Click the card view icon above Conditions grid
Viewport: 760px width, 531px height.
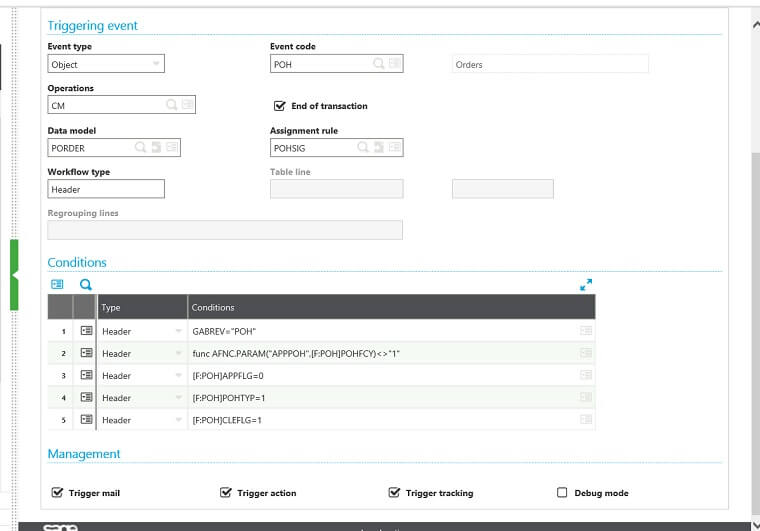click(57, 285)
